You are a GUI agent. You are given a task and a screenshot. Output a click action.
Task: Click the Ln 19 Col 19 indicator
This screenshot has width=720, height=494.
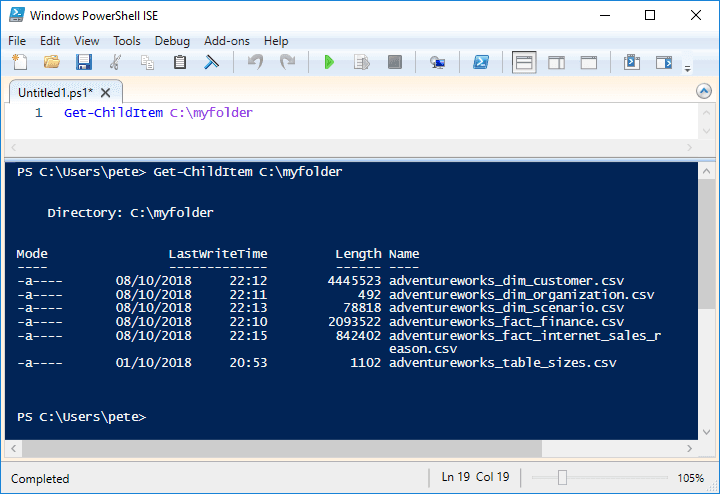tap(475, 477)
